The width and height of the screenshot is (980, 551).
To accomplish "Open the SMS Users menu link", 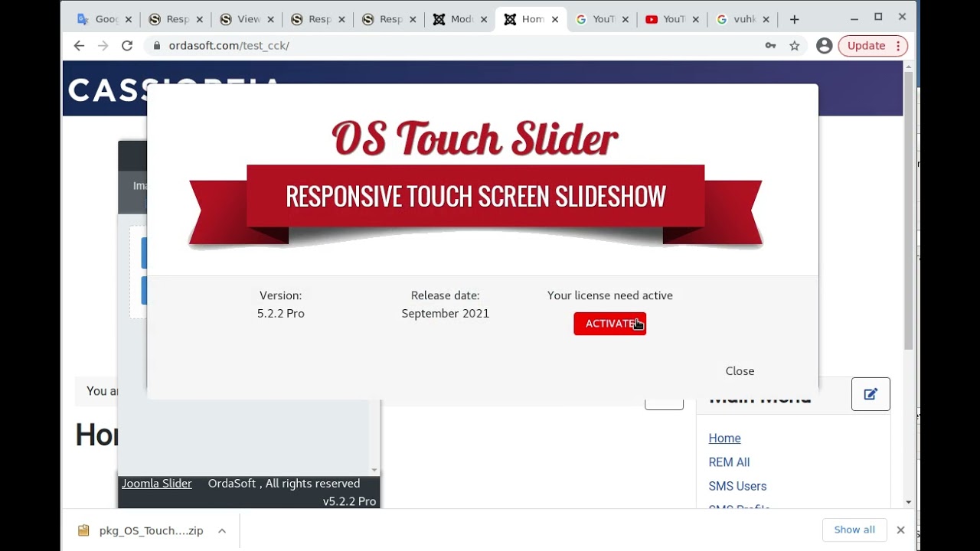I will pos(737,486).
